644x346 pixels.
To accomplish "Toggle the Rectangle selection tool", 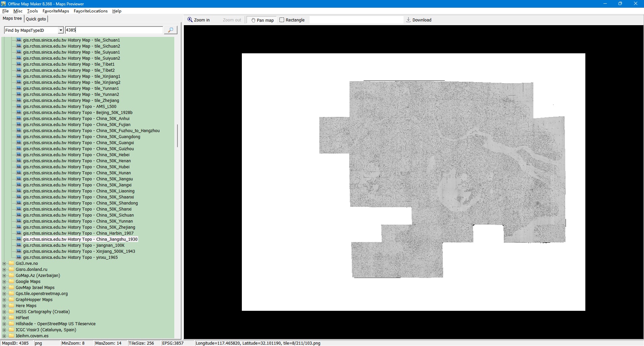I will point(292,20).
